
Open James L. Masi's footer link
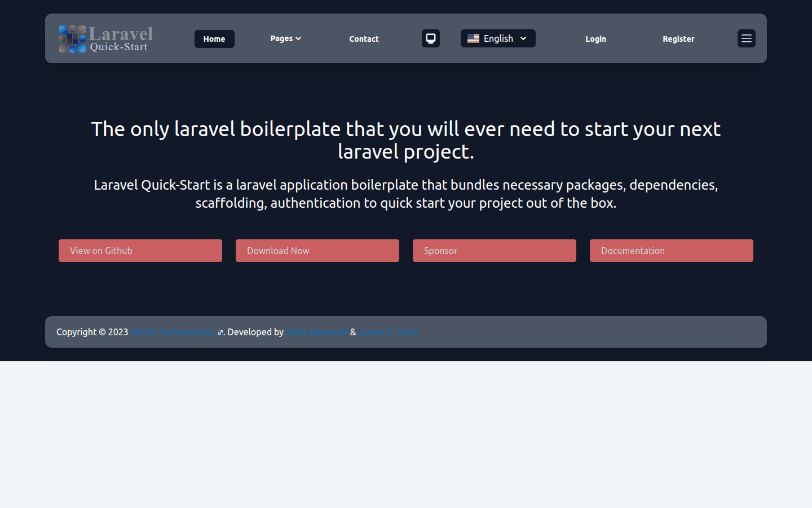coord(389,332)
